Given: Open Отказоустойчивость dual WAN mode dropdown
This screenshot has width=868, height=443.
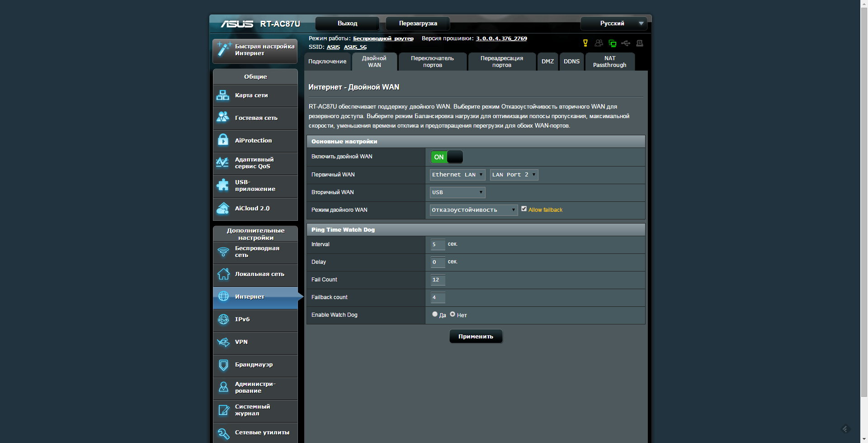Looking at the screenshot, I should [x=474, y=210].
